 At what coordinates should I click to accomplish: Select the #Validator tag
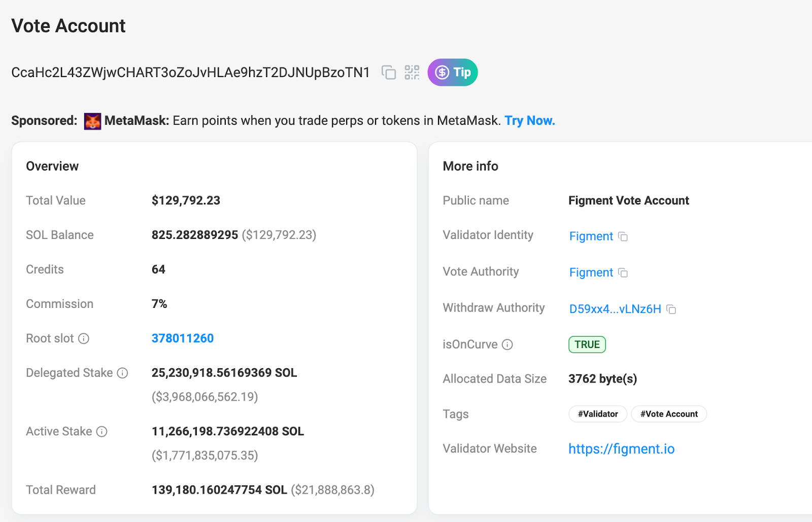[x=598, y=414]
